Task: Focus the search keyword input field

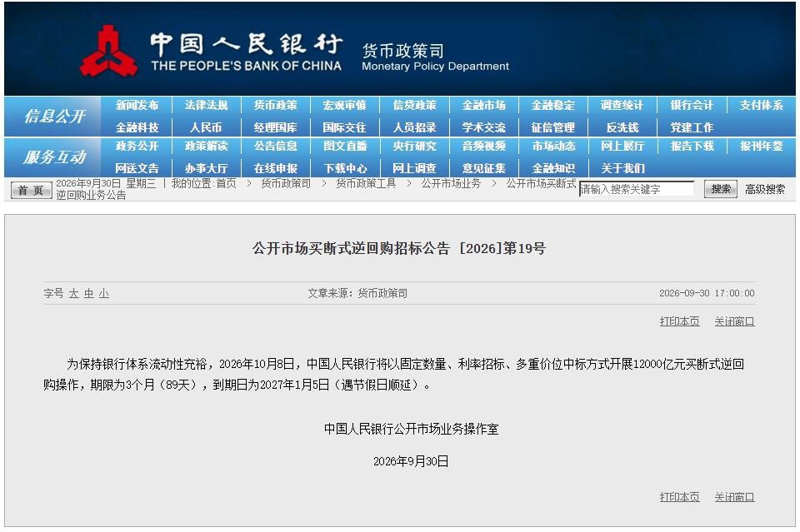Action: [636, 189]
